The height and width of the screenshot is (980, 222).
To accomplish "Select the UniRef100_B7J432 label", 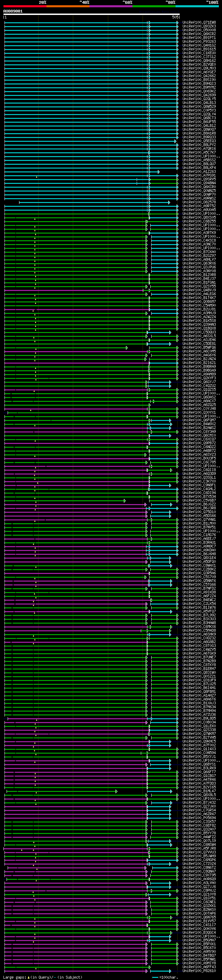I will 199,802.
